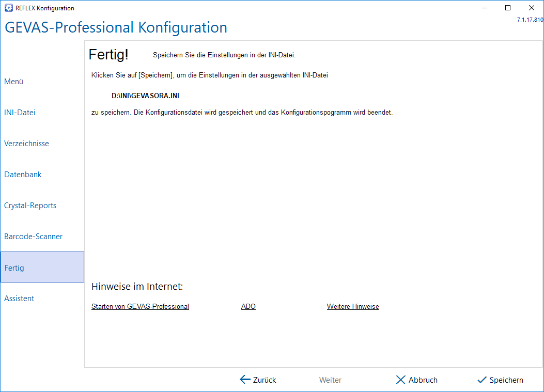544x392 pixels.
Task: Follow the ADO help link
Action: 248,306
